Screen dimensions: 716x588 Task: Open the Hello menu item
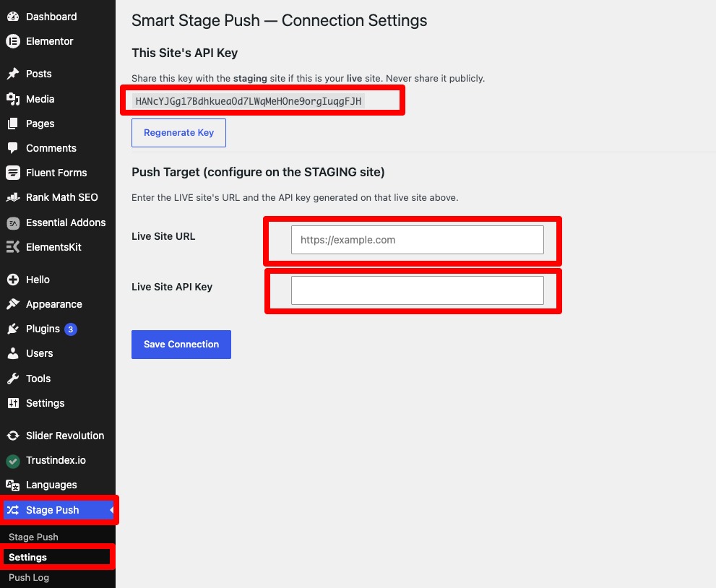38,280
